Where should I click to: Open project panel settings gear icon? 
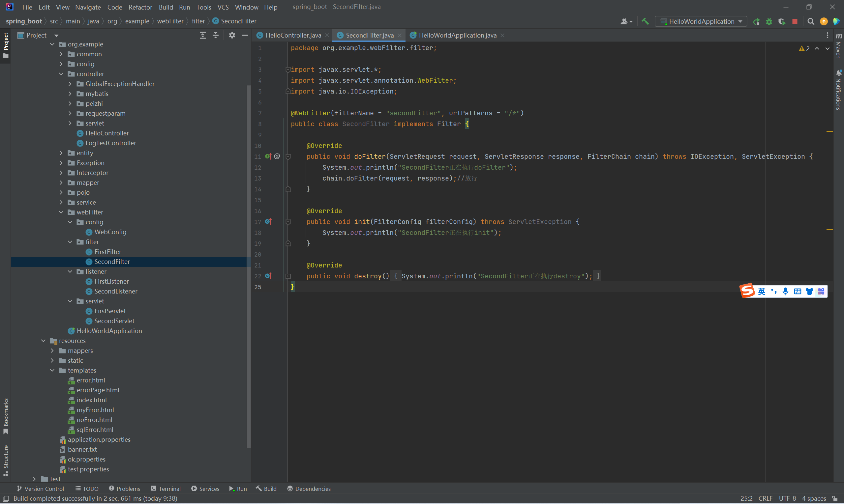click(x=232, y=35)
